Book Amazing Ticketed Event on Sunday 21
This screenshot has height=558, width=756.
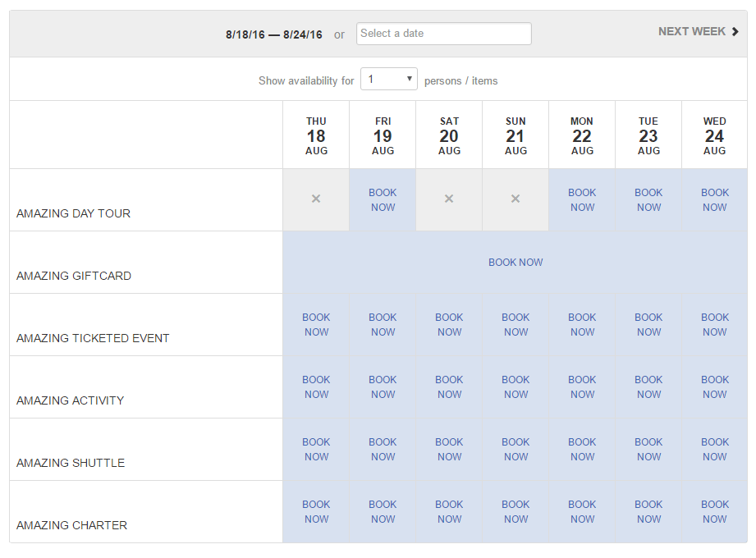515,325
